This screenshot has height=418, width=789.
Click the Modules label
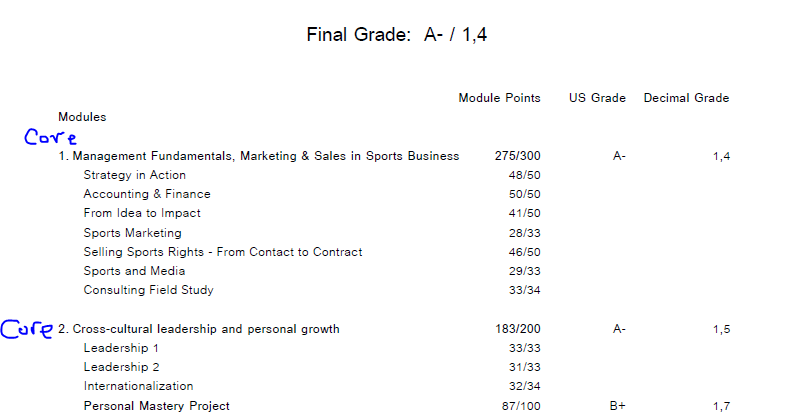(x=82, y=117)
